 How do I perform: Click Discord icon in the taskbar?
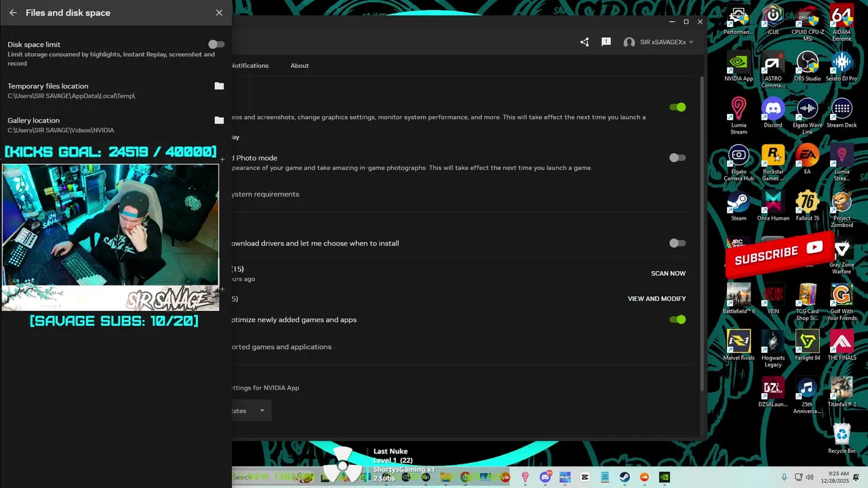click(x=545, y=477)
